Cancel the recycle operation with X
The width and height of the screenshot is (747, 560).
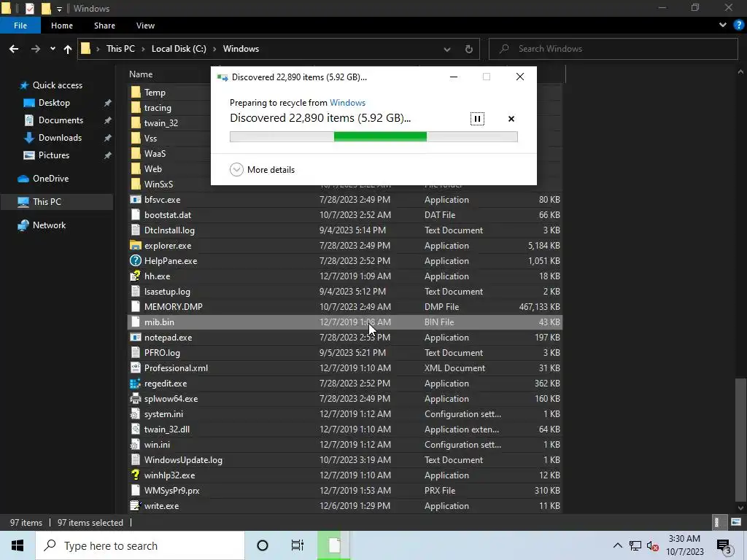tap(511, 119)
